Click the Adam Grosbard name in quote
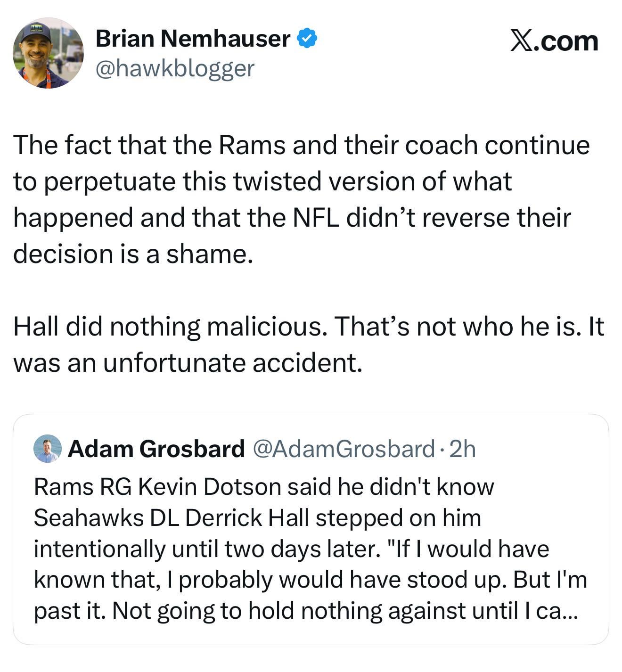Image resolution: width=622 pixels, height=672 pixels. point(156,449)
